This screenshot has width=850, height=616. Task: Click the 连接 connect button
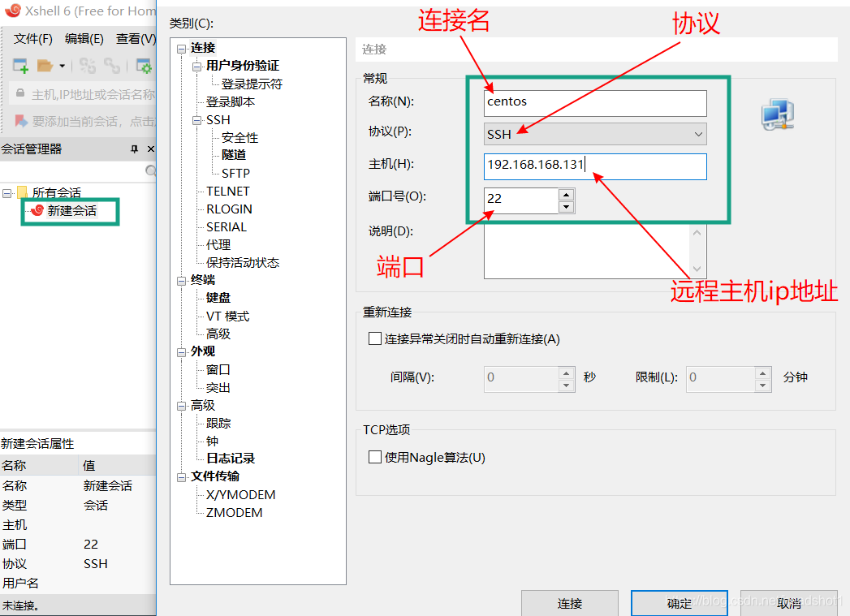click(x=570, y=603)
